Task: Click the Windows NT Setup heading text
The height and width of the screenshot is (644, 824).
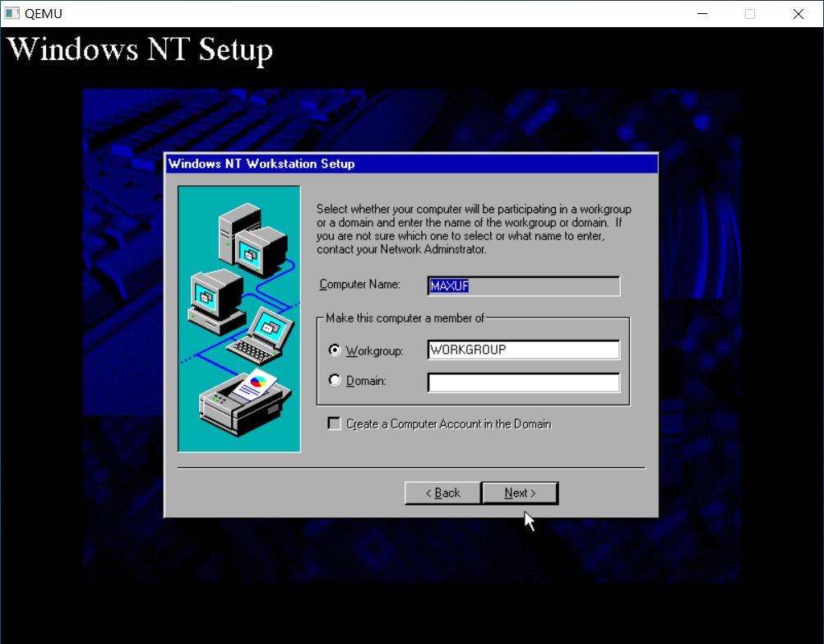Action: (140, 49)
